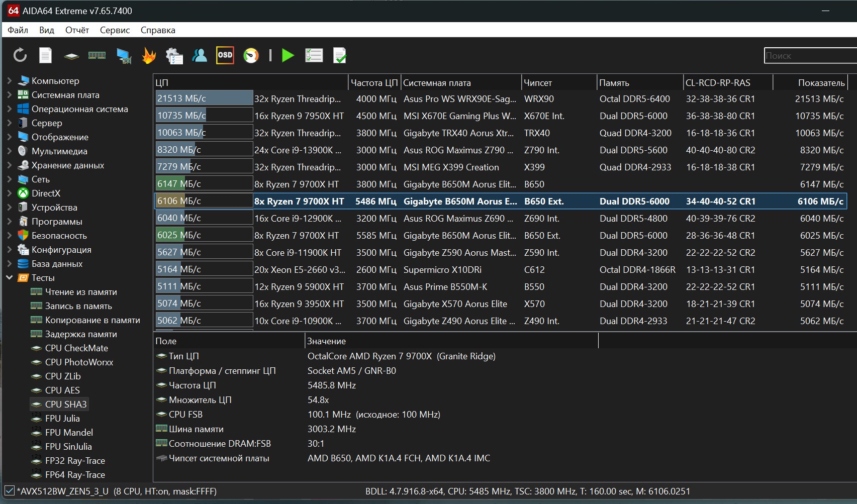This screenshot has width=857, height=504.
Task: Sort by the Показатель column header
Action: (810, 82)
